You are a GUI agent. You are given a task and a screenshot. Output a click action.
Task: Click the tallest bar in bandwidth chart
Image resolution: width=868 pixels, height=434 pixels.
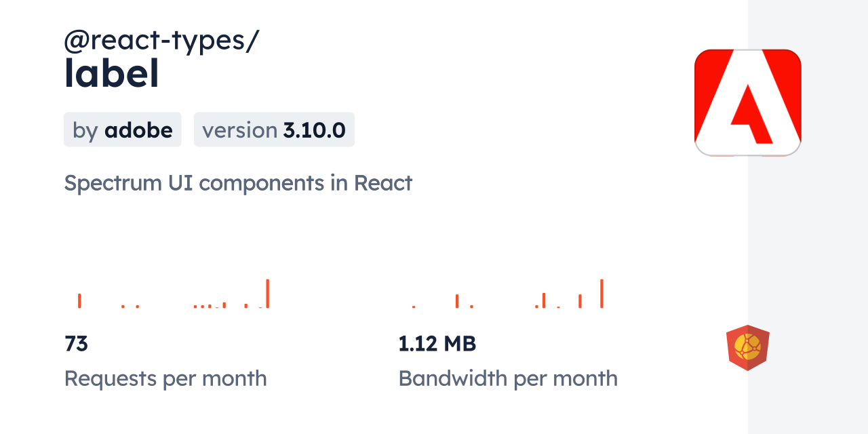[x=601, y=294]
